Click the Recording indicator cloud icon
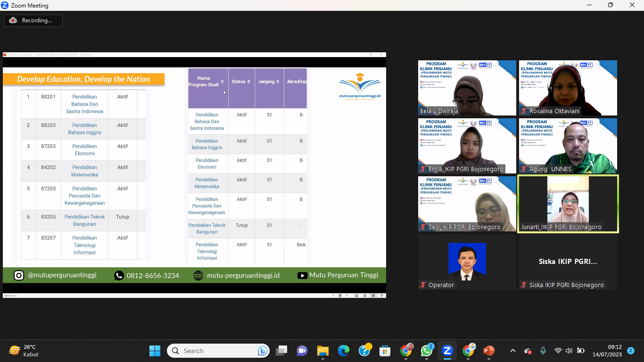Screen dimensions: 644x362 13,20
